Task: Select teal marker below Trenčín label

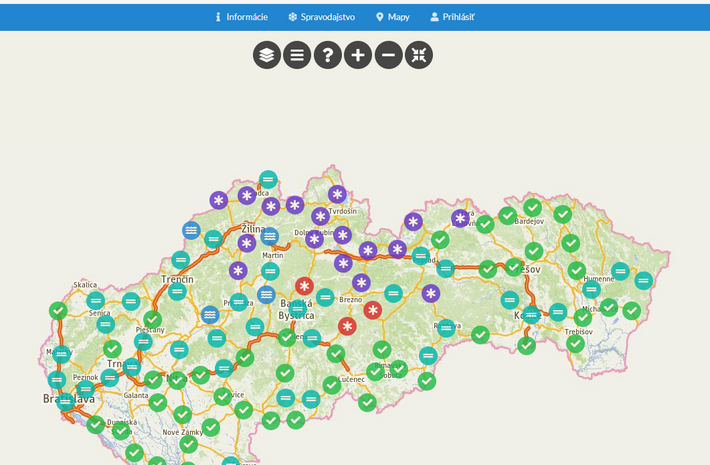Action: pyautogui.click(x=177, y=292)
